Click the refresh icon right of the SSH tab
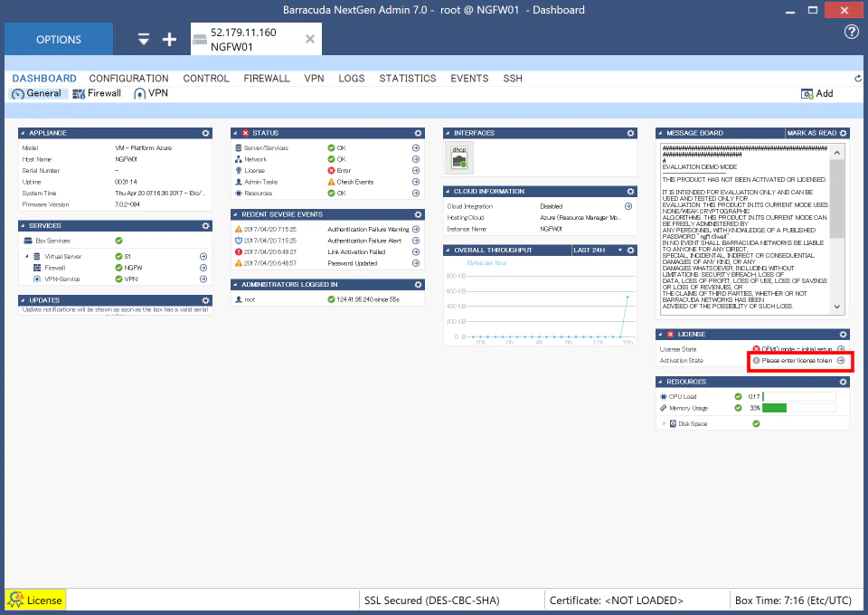Viewport: 868px width, 615px height. (x=858, y=79)
